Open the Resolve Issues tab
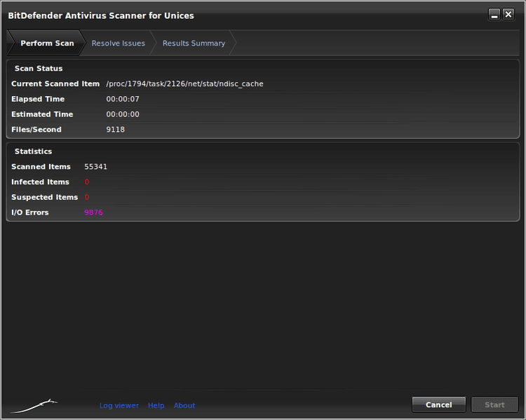Screen dimensions: 526x420 point(118,43)
